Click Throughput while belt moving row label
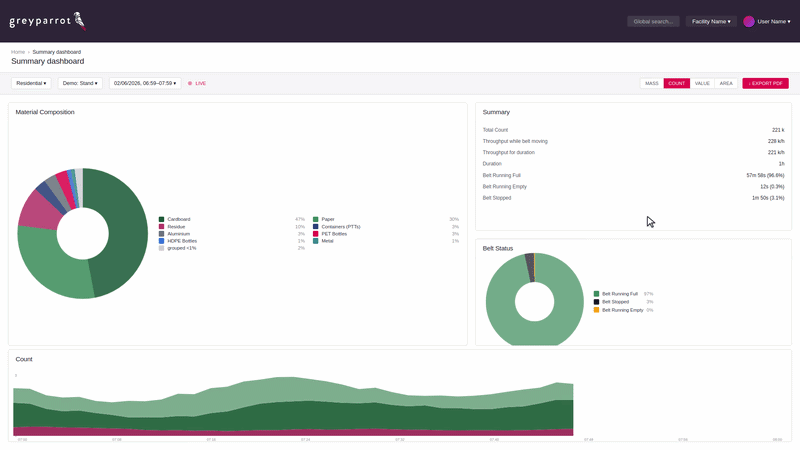This screenshot has height=450, width=800. [515, 141]
